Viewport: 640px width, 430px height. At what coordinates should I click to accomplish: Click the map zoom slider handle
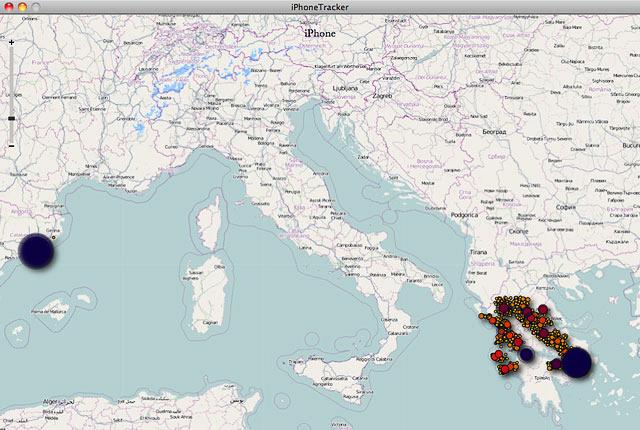click(x=11, y=118)
